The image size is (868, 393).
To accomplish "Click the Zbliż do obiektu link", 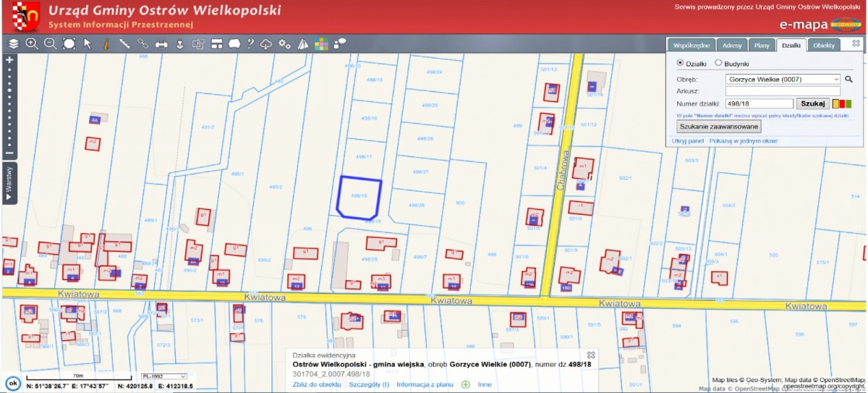I will click(x=317, y=384).
